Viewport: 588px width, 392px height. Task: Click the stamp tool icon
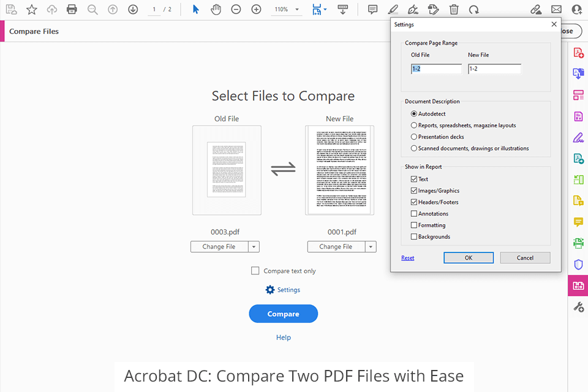tap(433, 9)
